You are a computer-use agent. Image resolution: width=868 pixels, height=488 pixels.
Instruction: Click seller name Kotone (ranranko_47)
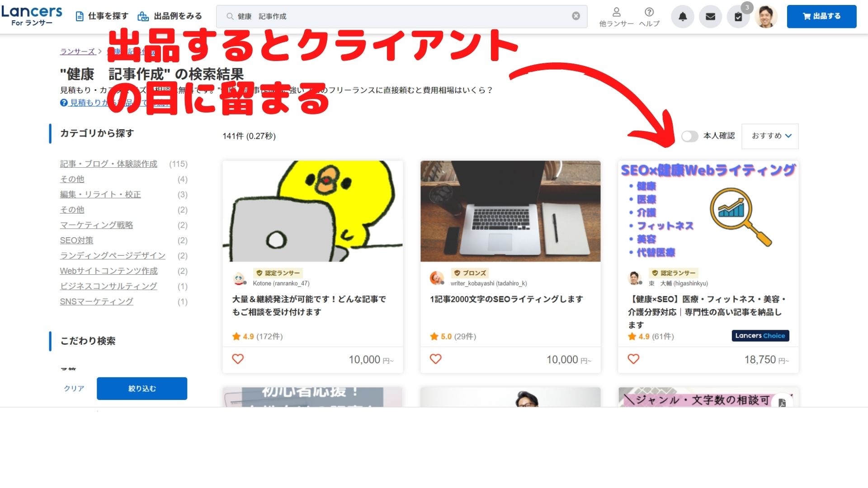pyautogui.click(x=281, y=284)
